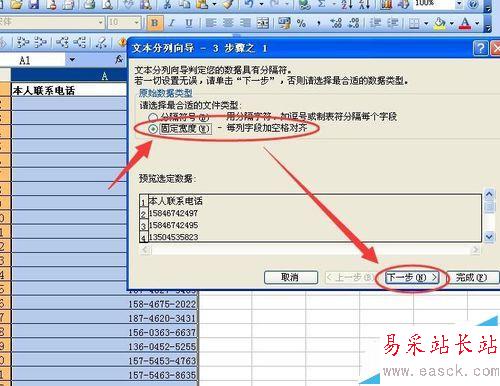Align cell text to the left
500x386 pixels.
pyautogui.click(x=210, y=23)
